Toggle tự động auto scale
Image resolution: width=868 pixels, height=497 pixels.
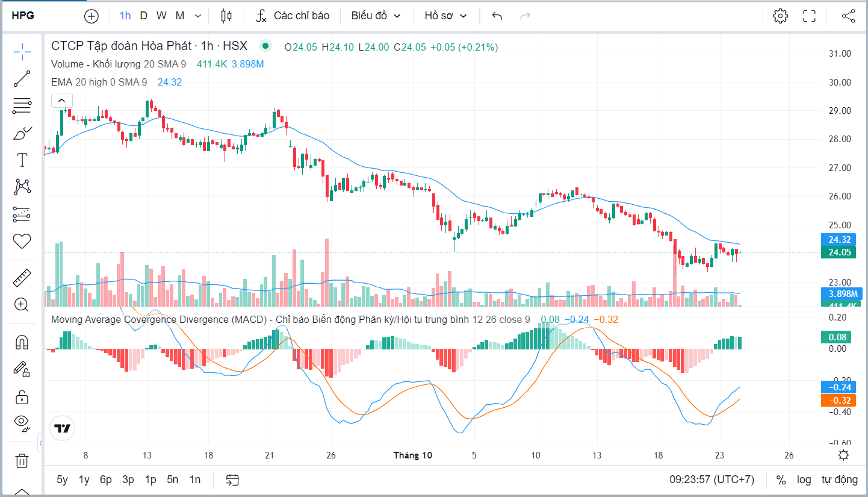[x=840, y=480]
